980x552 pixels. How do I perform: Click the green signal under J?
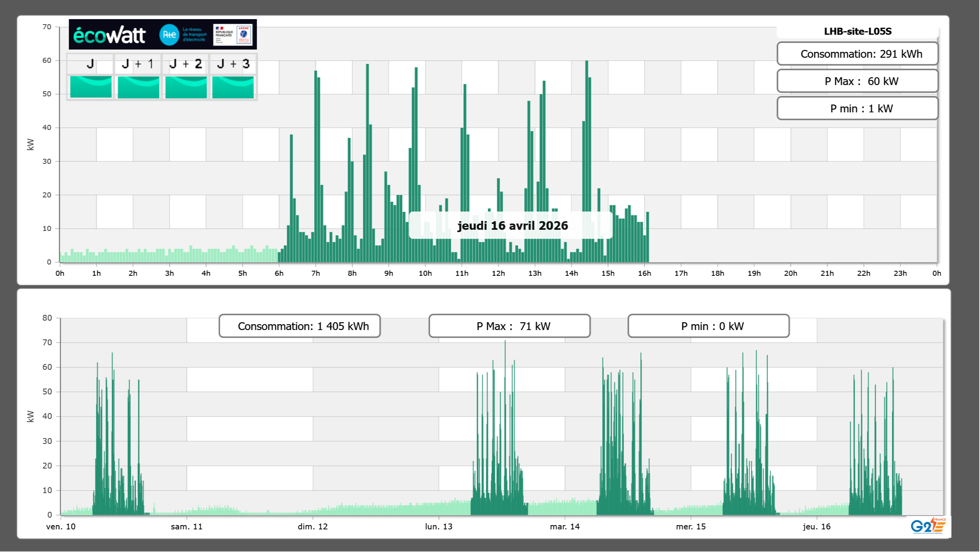(x=91, y=87)
